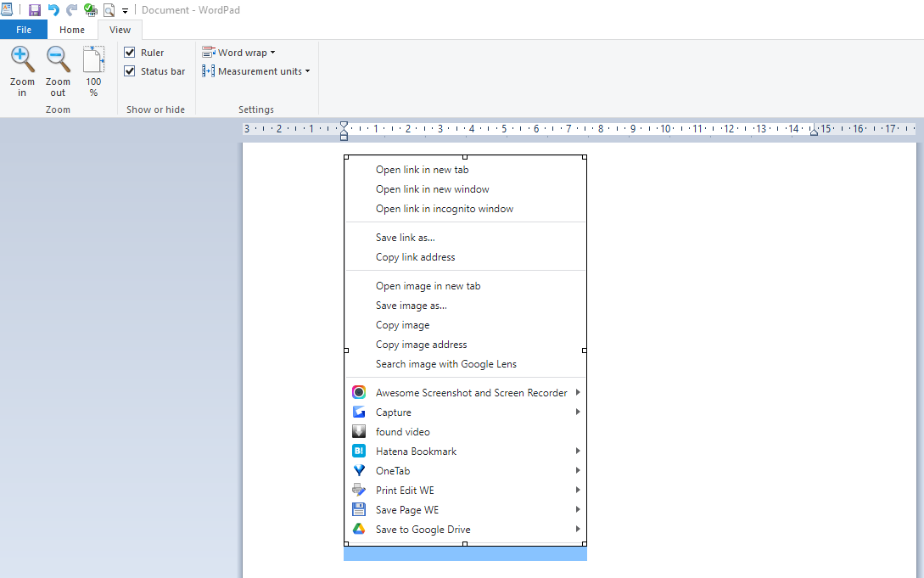The image size is (924, 578).
Task: Click 'Copy image address' text in image
Action: pos(422,344)
